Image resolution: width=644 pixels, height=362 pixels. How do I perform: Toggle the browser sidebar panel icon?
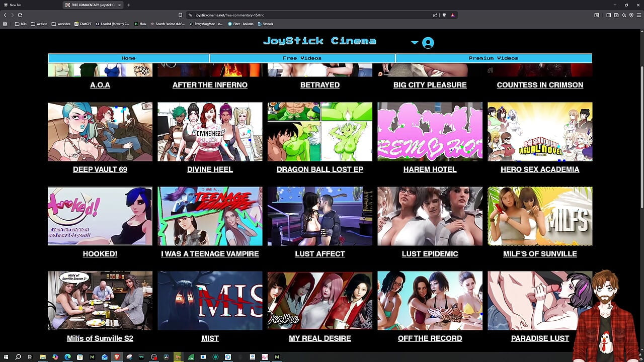tap(608, 15)
